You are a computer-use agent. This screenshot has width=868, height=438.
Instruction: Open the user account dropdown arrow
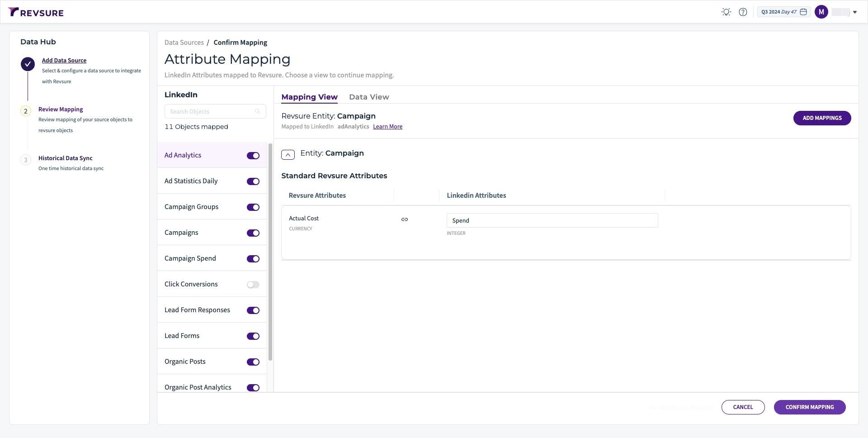(x=855, y=12)
